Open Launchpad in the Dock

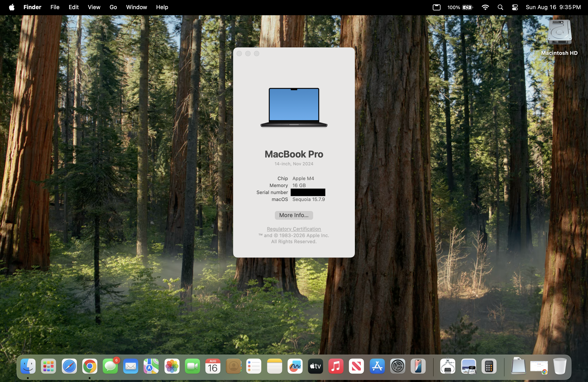[x=48, y=366]
